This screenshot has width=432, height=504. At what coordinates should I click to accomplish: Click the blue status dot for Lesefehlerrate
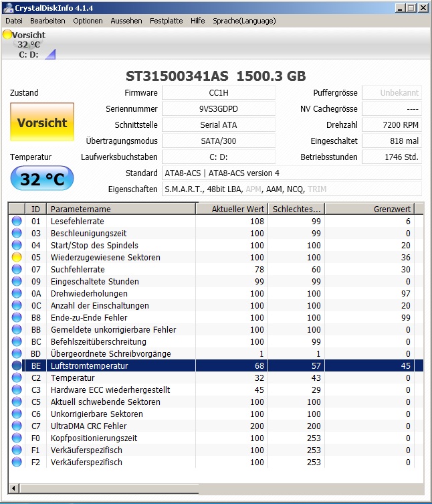(x=17, y=221)
